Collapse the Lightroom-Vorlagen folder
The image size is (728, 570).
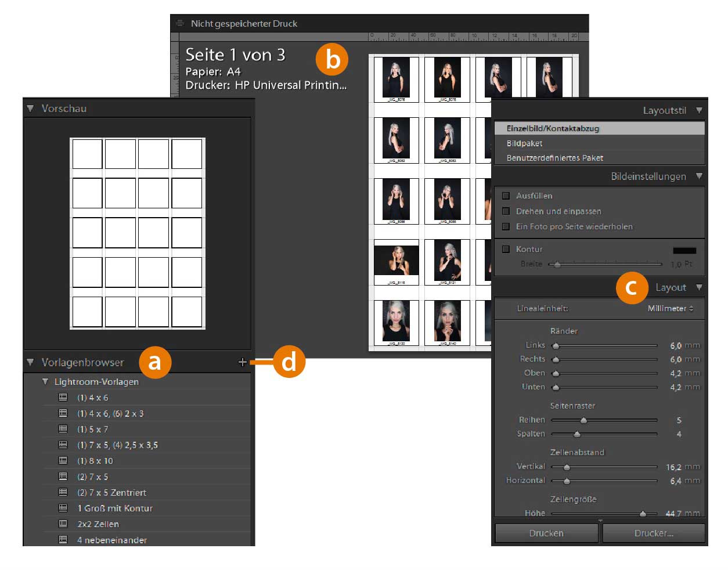(45, 381)
